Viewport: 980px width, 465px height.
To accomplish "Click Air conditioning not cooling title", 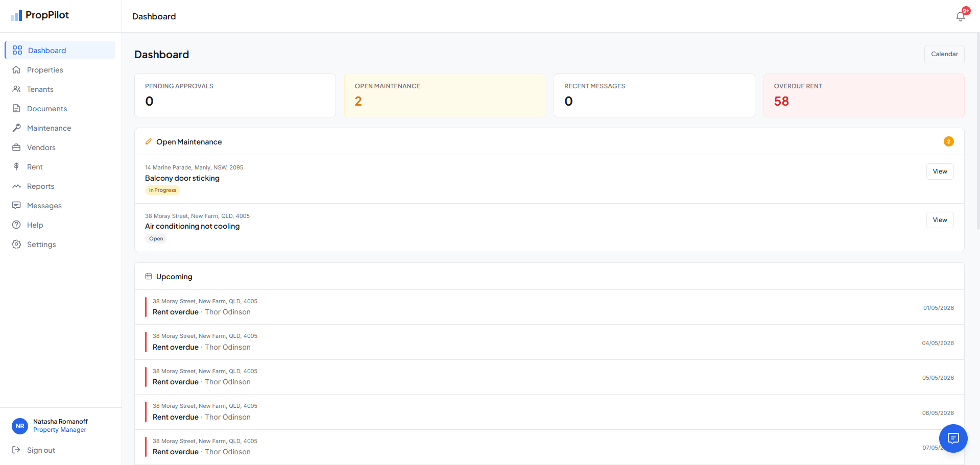I will click(x=192, y=226).
